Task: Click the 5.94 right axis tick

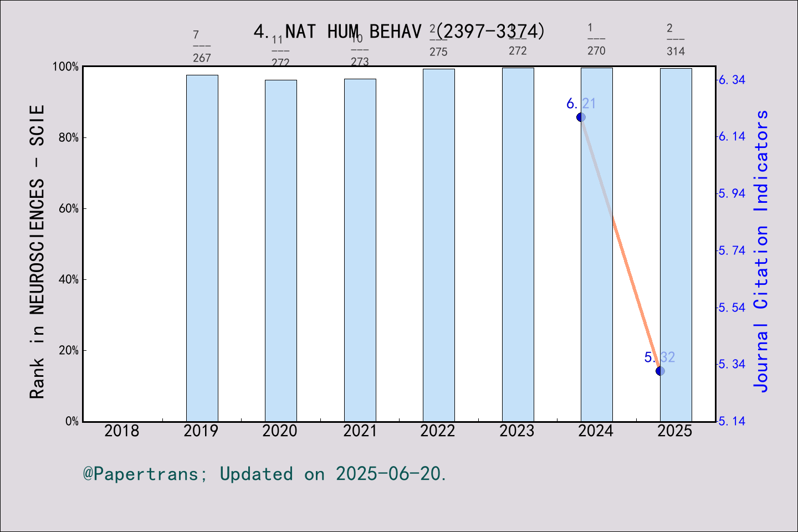Action: click(732, 193)
